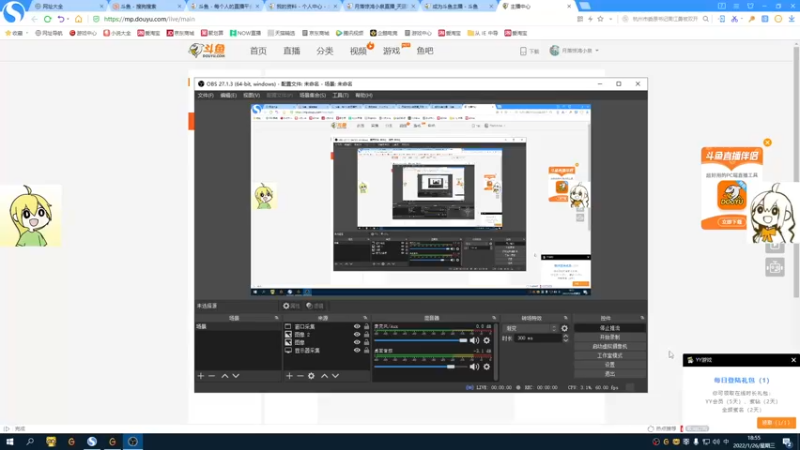Click 启动虚拟摄像机 virtual camera button
The image size is (800, 450).
click(x=610, y=346)
